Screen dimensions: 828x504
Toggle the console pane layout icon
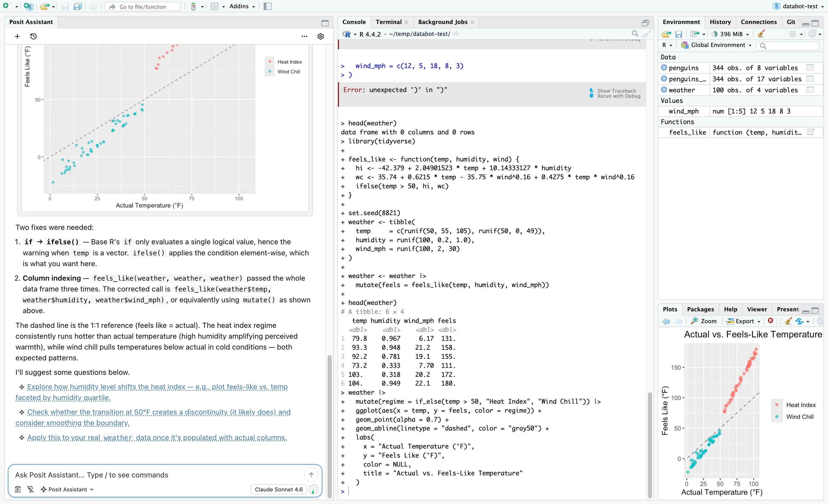coord(646,22)
